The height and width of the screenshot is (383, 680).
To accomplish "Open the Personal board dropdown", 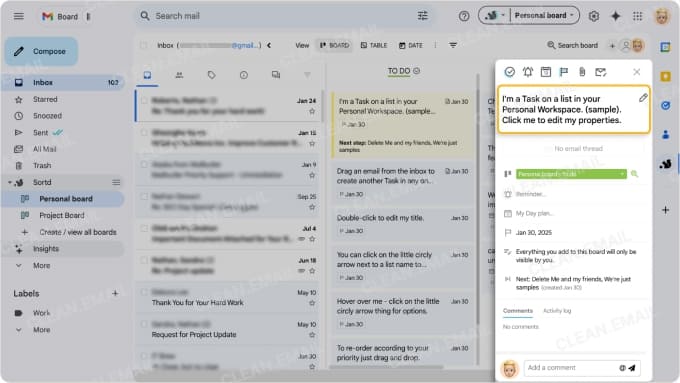I will point(544,16).
